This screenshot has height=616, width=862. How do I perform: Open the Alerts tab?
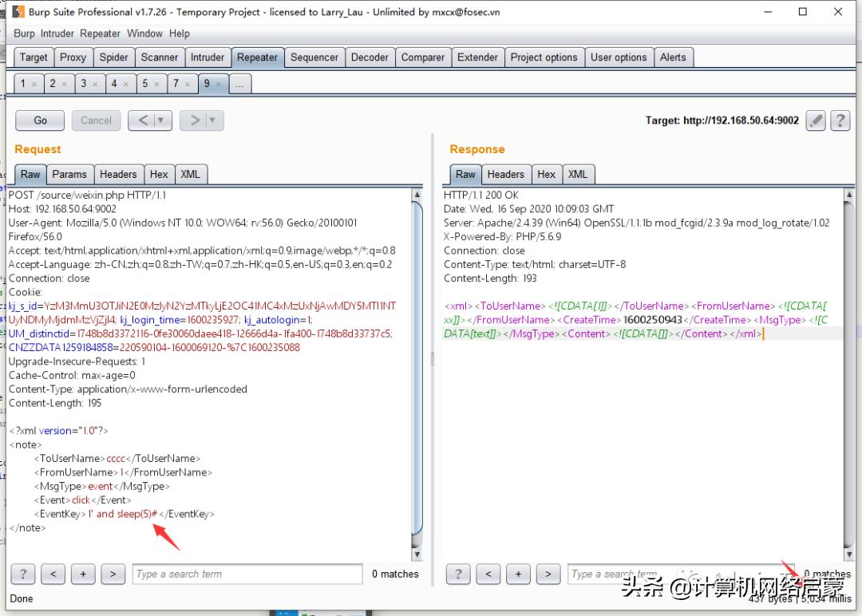(673, 57)
